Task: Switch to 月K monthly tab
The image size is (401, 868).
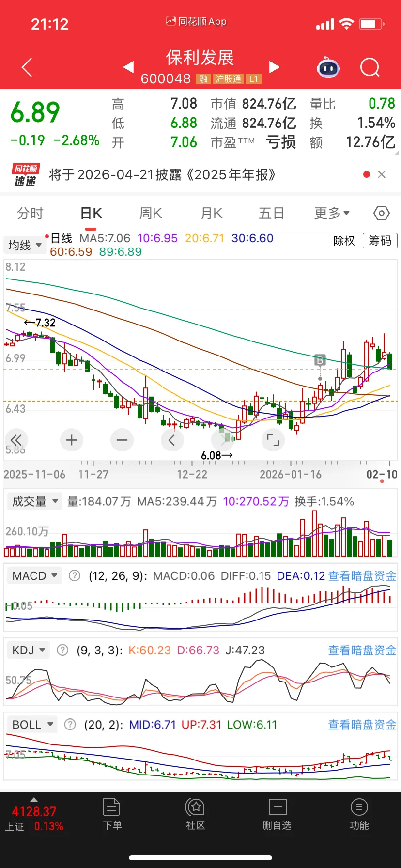Action: (x=212, y=213)
